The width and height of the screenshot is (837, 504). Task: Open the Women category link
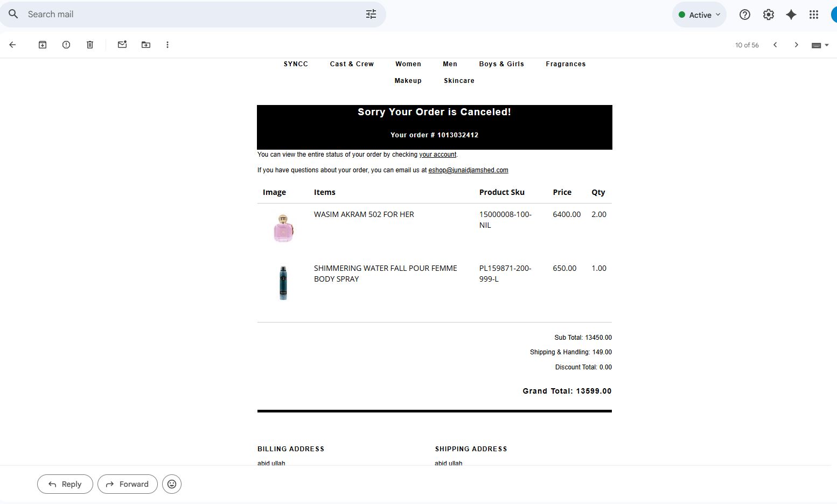[408, 64]
